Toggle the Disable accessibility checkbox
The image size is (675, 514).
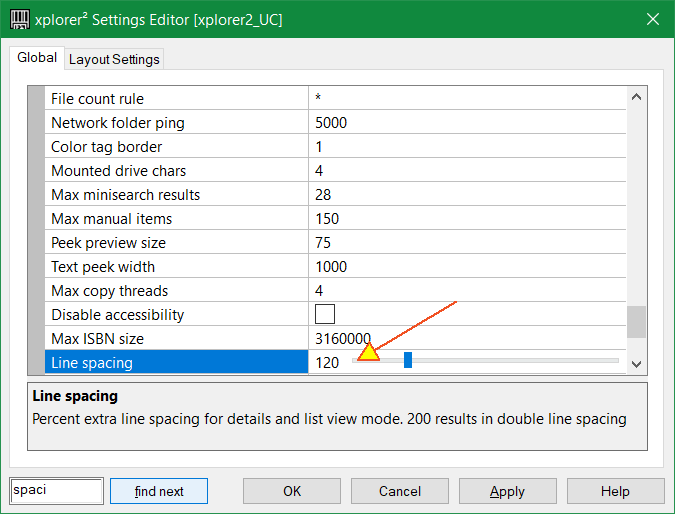(x=325, y=314)
